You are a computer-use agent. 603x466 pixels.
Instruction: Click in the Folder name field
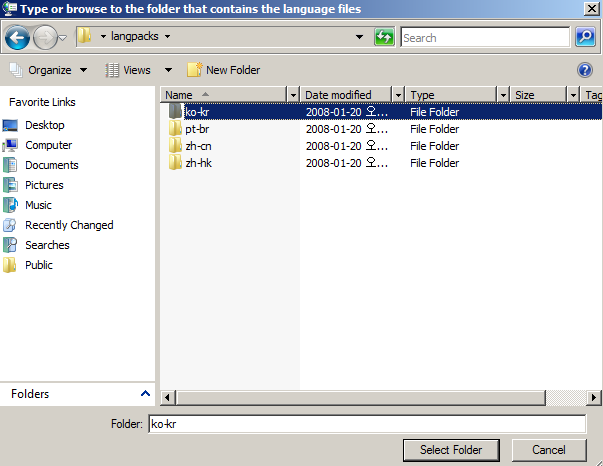tap(367, 424)
